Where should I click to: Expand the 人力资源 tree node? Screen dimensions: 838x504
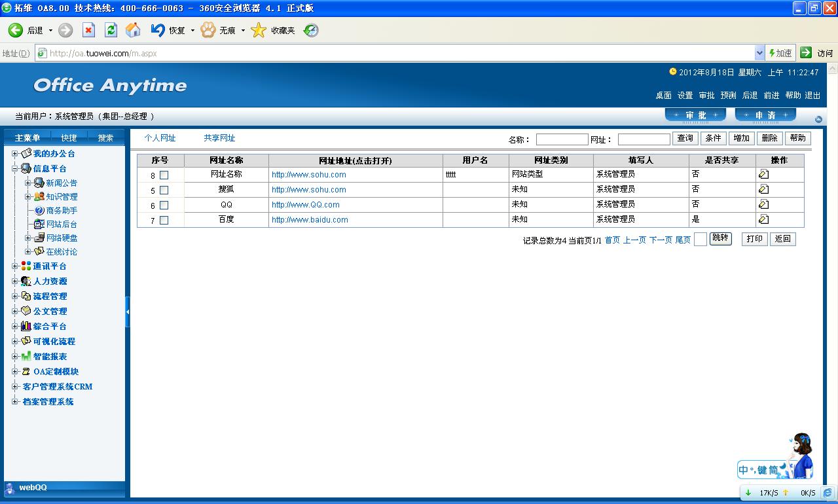15,281
